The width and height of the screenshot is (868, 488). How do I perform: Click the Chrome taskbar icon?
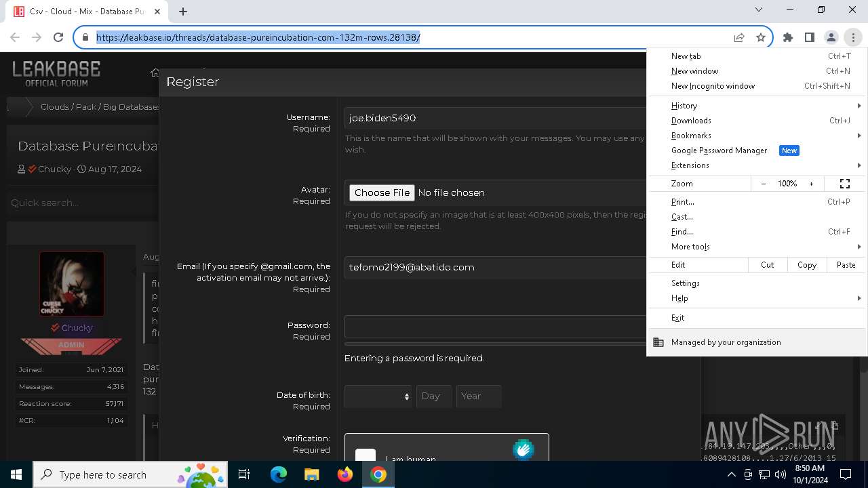(x=378, y=474)
